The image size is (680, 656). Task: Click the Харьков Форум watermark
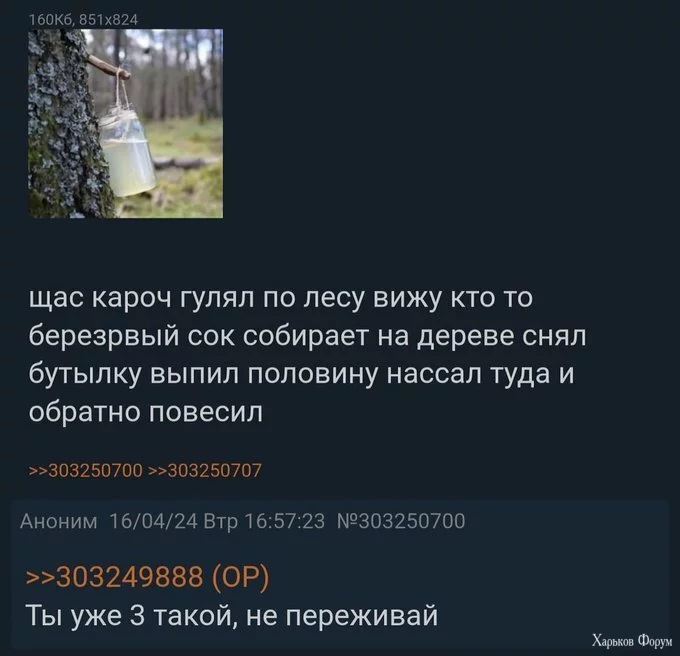pos(632,641)
